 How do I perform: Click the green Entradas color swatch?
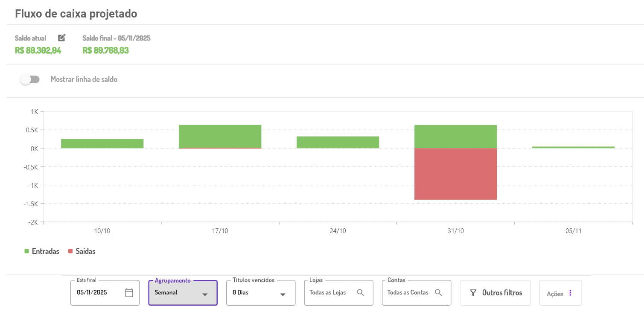pyautogui.click(x=26, y=251)
